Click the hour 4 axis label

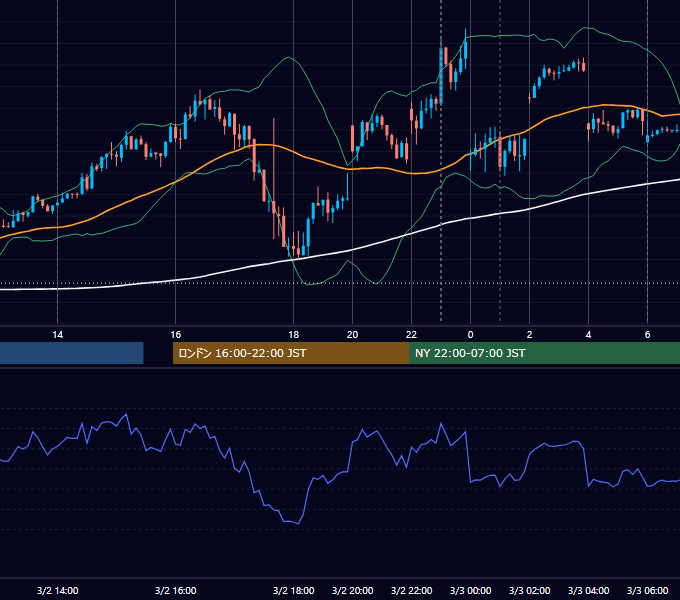coord(588,335)
